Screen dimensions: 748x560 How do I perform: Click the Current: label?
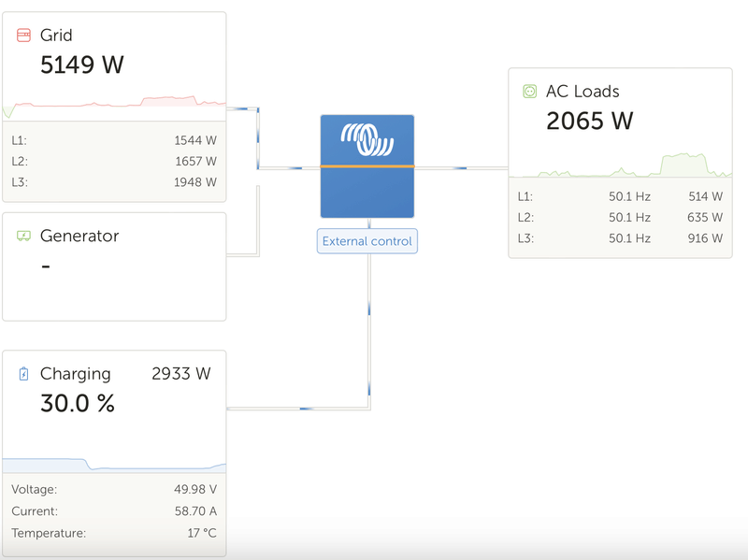pos(35,511)
